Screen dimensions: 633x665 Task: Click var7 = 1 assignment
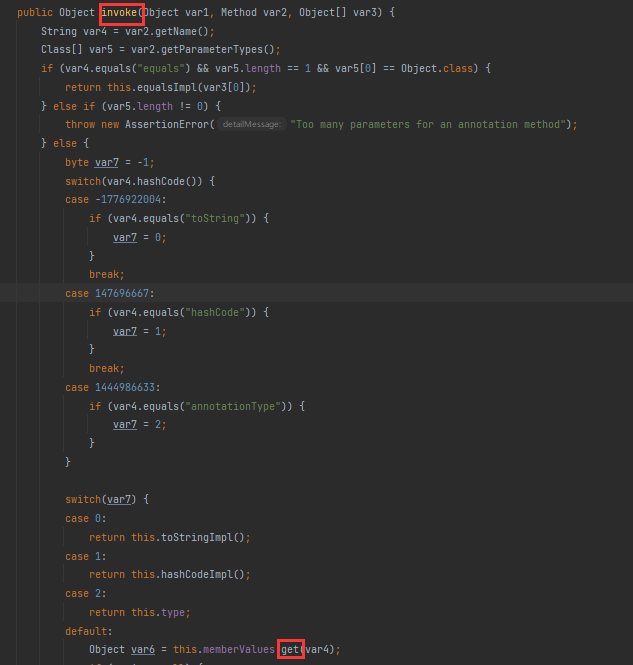tap(137, 331)
